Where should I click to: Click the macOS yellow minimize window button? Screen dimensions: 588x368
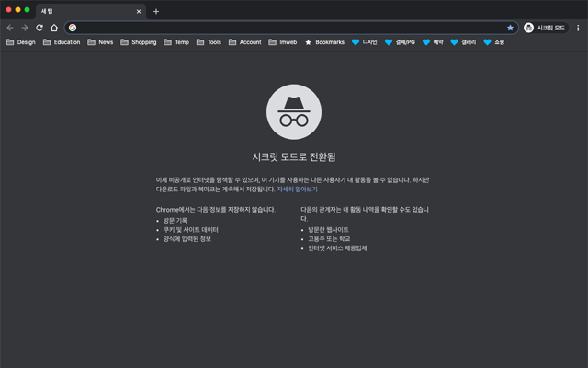coord(17,10)
